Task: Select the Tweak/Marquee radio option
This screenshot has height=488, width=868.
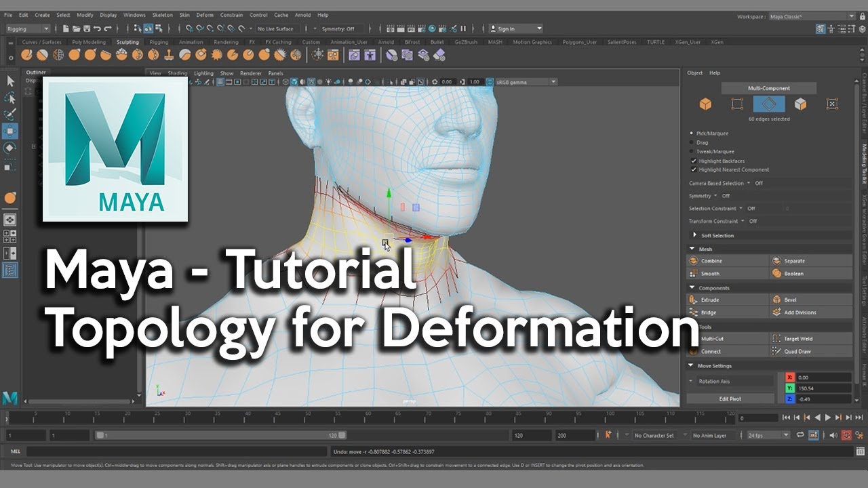Action: [x=692, y=151]
